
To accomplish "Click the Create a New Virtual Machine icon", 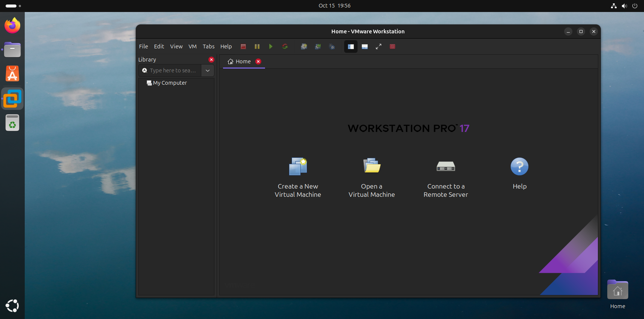I will [298, 166].
